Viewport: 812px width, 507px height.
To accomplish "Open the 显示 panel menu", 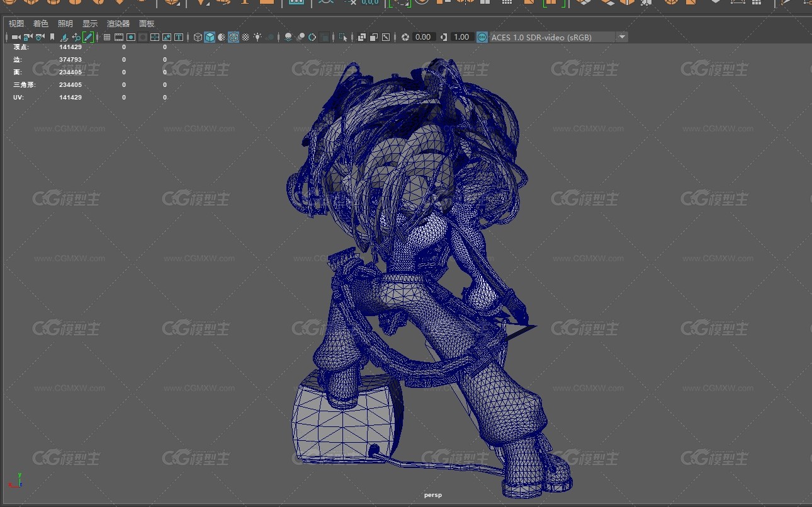I will [89, 23].
